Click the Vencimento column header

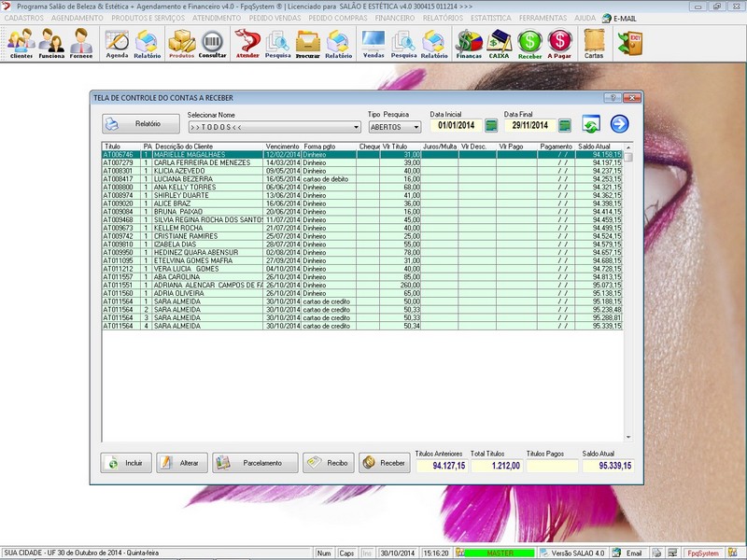282,147
